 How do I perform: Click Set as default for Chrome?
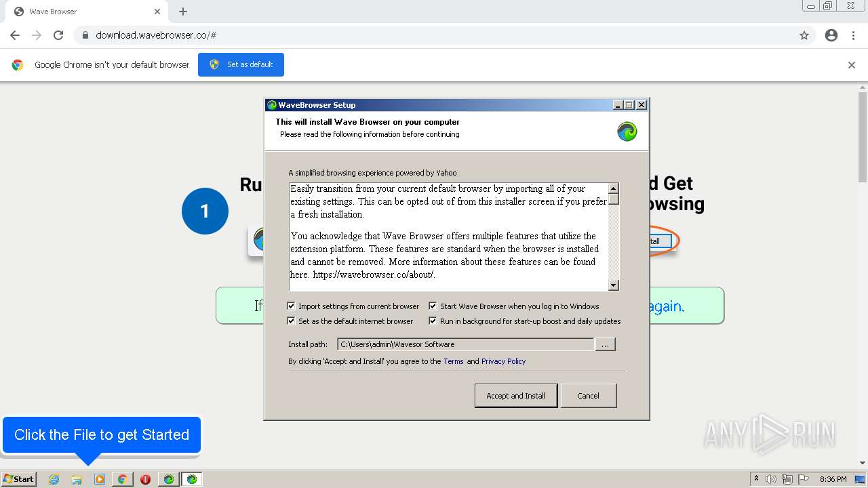(x=241, y=65)
